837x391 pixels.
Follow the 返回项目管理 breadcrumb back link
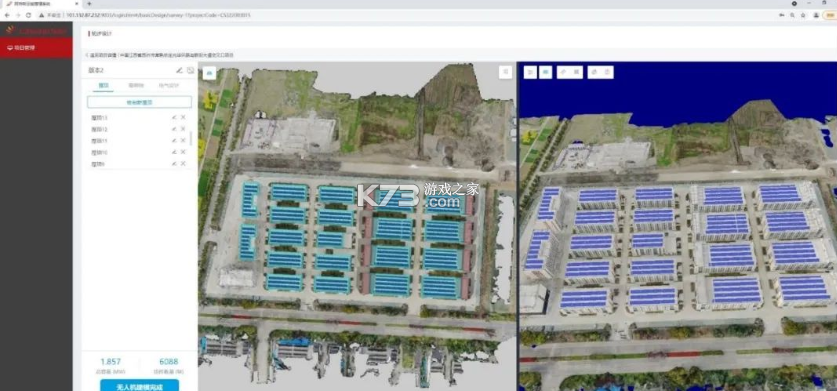[x=101, y=55]
